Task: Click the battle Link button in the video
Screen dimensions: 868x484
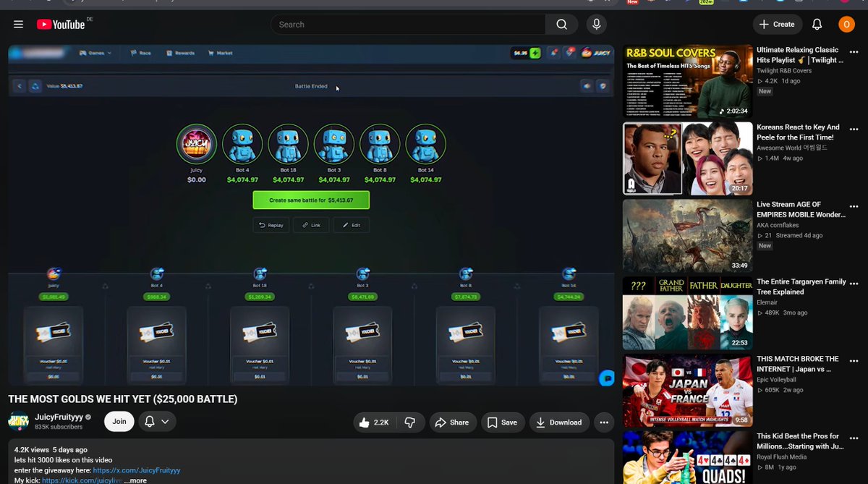Action: 311,225
